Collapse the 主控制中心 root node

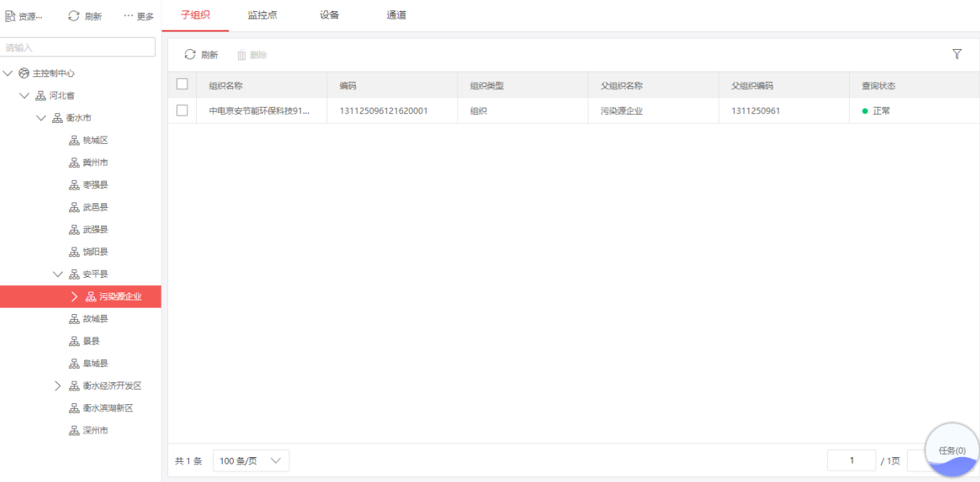tap(8, 73)
